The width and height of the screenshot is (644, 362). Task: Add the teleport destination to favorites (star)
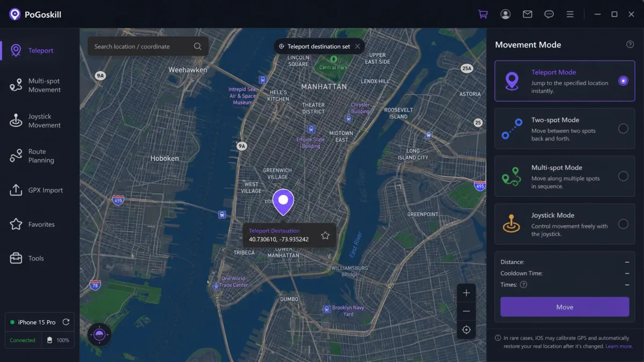coord(325,235)
